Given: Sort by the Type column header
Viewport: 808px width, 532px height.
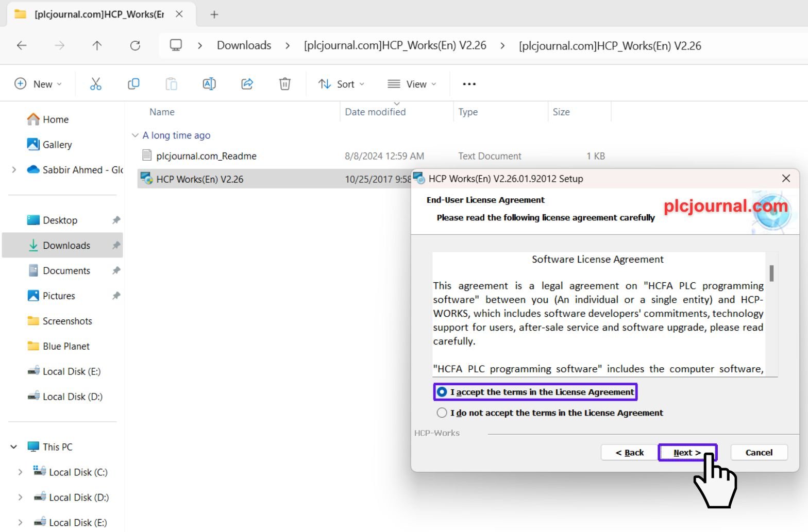Looking at the screenshot, I should click(x=468, y=112).
